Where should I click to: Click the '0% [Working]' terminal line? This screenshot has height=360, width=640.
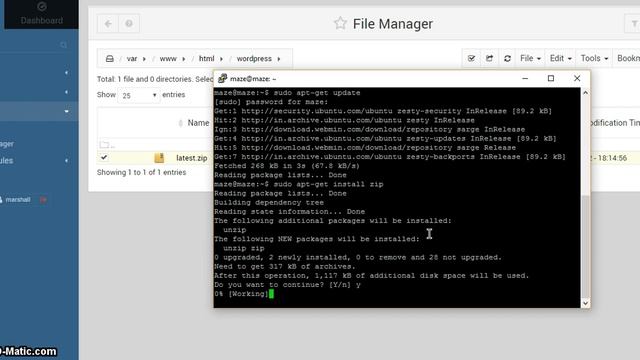pos(241,294)
